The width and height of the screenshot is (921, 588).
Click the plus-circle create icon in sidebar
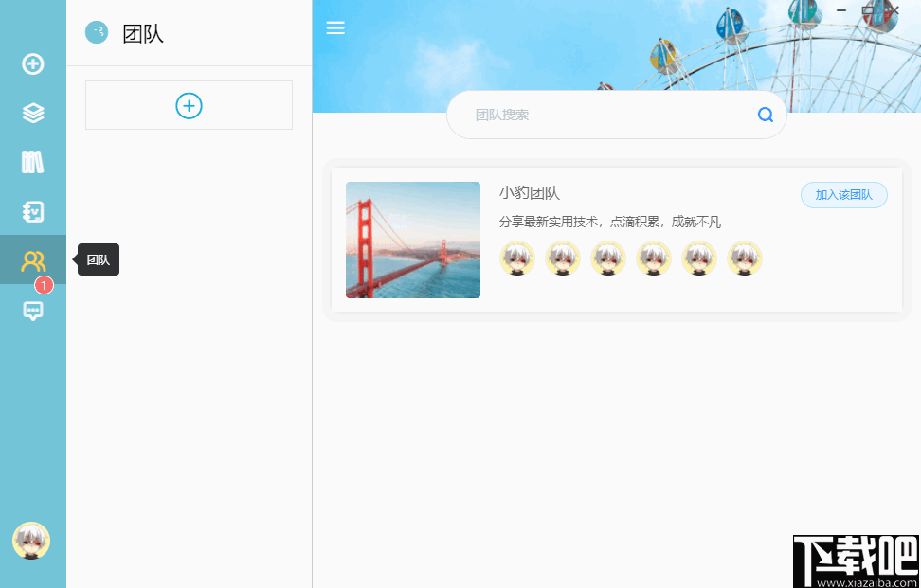click(33, 63)
